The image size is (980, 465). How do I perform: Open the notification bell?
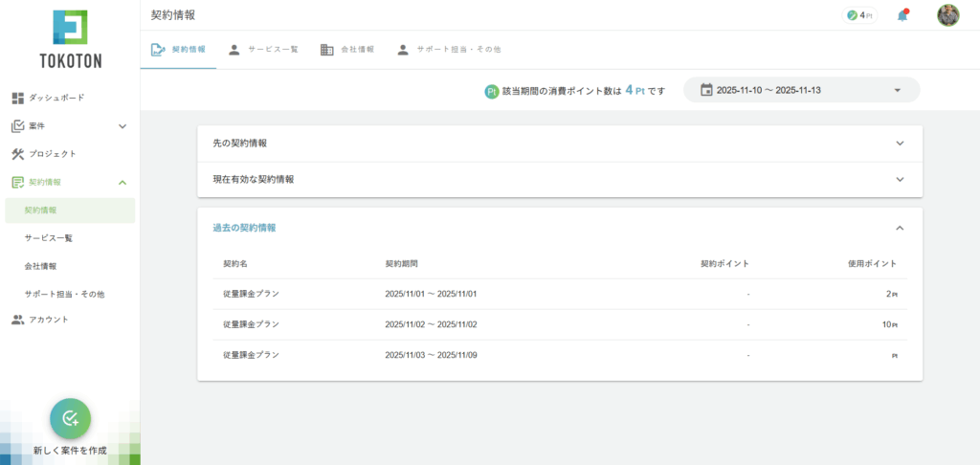[x=902, y=15]
